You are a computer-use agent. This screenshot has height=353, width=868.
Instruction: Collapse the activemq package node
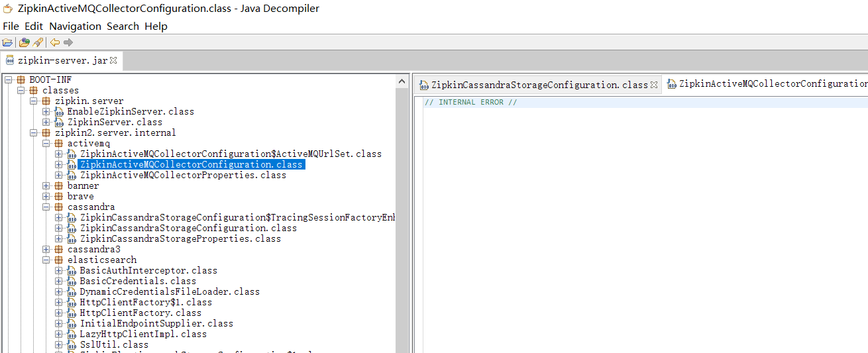click(x=46, y=143)
